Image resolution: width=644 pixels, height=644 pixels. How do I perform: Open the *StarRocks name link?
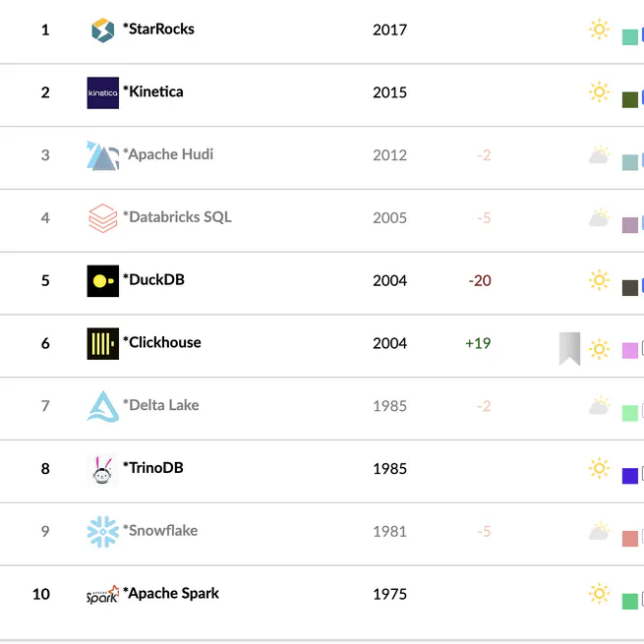tap(158, 29)
